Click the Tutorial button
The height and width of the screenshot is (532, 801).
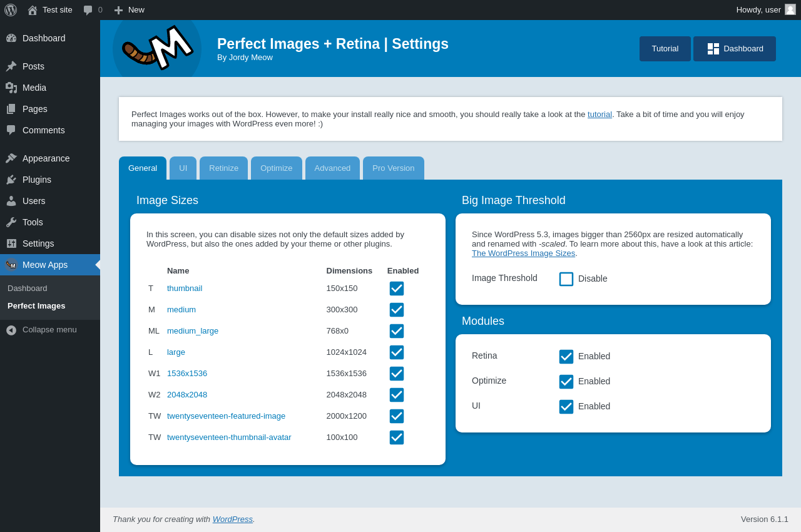point(665,49)
